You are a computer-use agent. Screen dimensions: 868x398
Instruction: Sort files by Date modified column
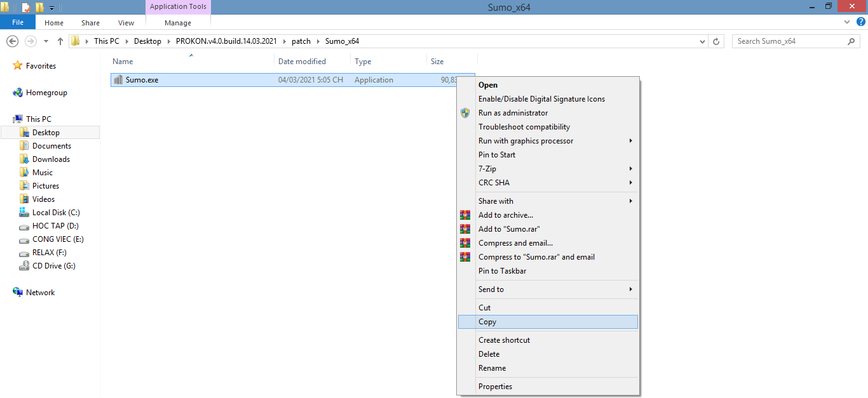point(302,62)
